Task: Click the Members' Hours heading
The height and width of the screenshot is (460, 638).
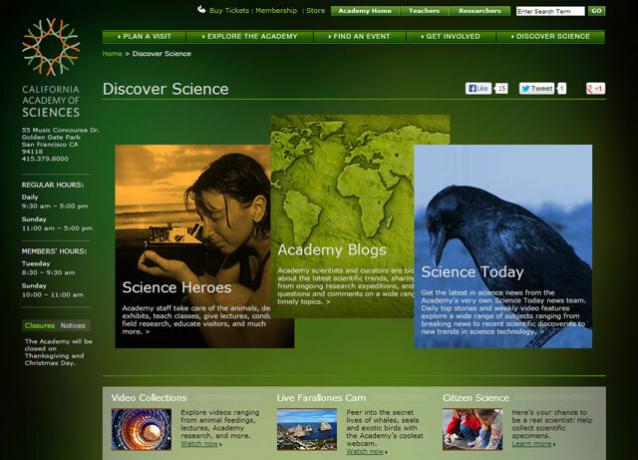Action: (54, 252)
